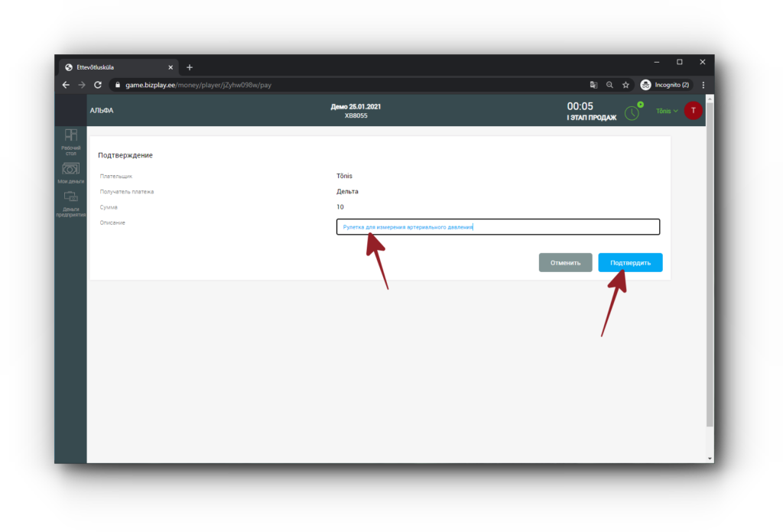Click the browser reload icon

(98, 85)
